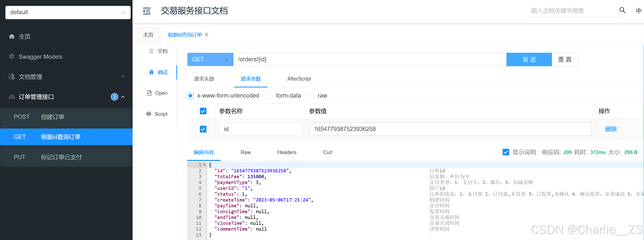Open the AfterScript tab
Viewport: 644px width, 240px height.
(x=299, y=79)
